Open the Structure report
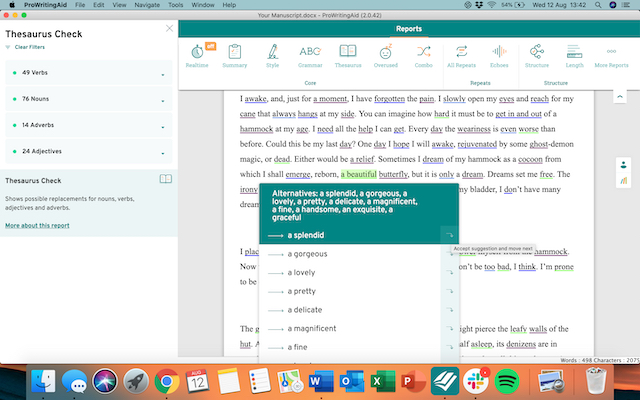 pos(537,56)
